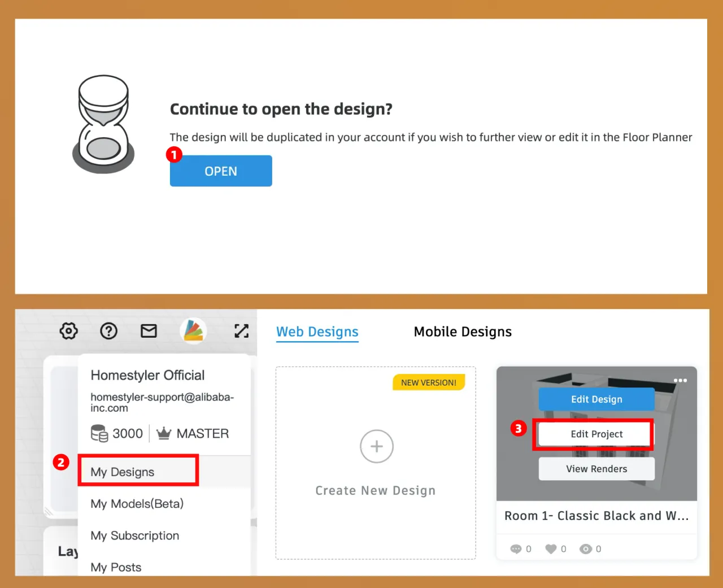The image size is (723, 588).
Task: Click the views eye icon on card
Action: [586, 549]
